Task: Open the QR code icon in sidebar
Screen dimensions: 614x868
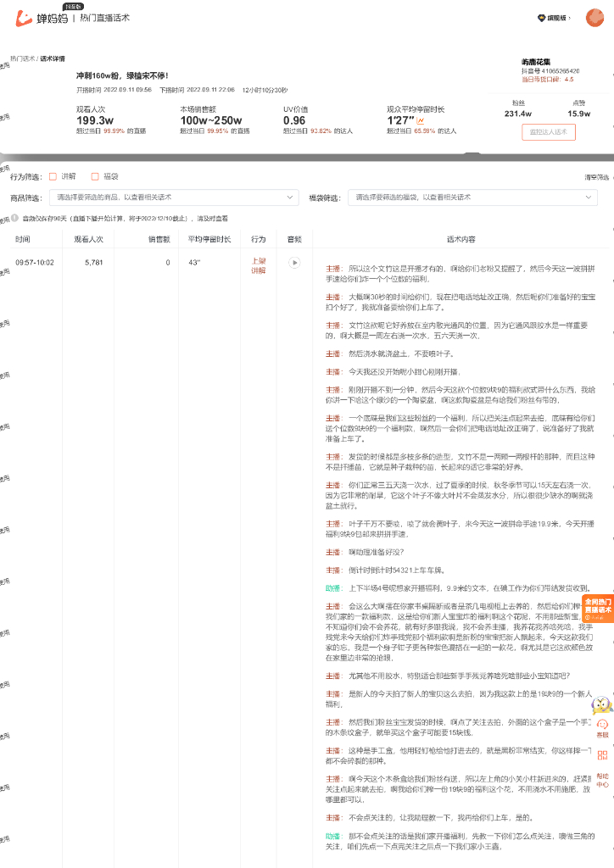Action: (602, 755)
